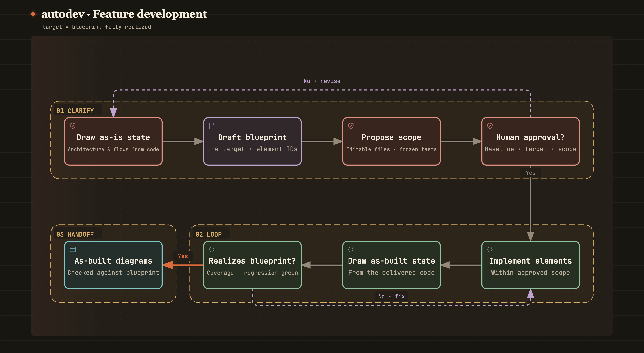Click the shield icon in Draw as-is state
644x353 pixels.
(73, 126)
